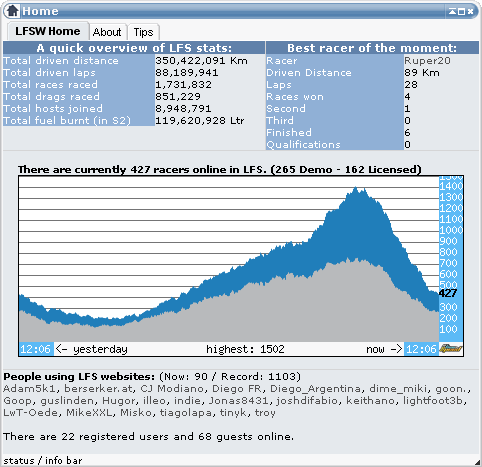Switch to the LFSW Home tab
This screenshot has height=467, width=482.
tap(48, 31)
